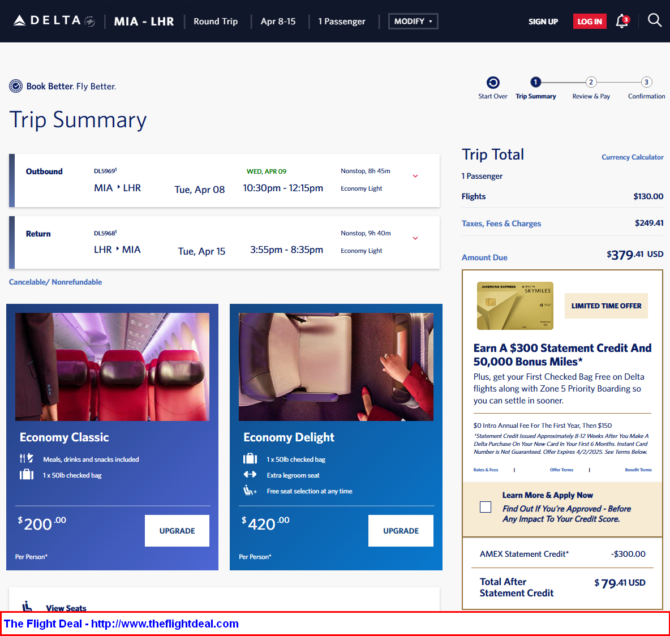Open the MODIFY dropdown

point(413,21)
